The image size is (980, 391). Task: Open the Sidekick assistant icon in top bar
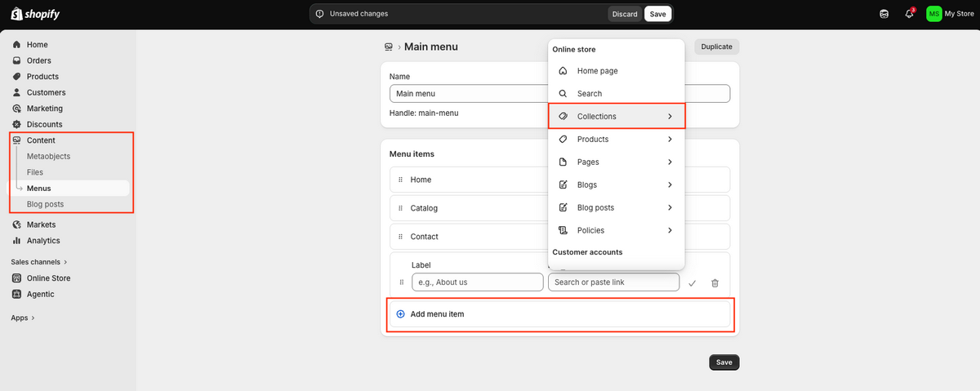[x=884, y=14]
